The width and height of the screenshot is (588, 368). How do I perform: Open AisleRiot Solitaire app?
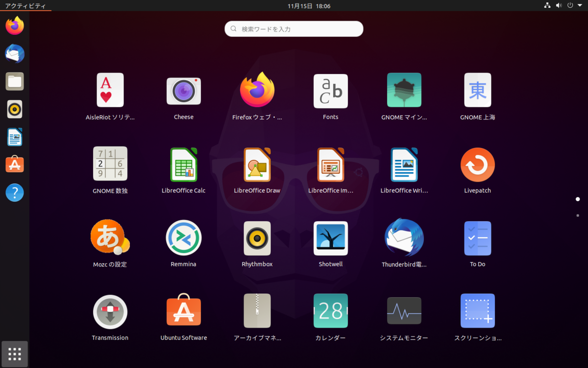[x=110, y=90]
